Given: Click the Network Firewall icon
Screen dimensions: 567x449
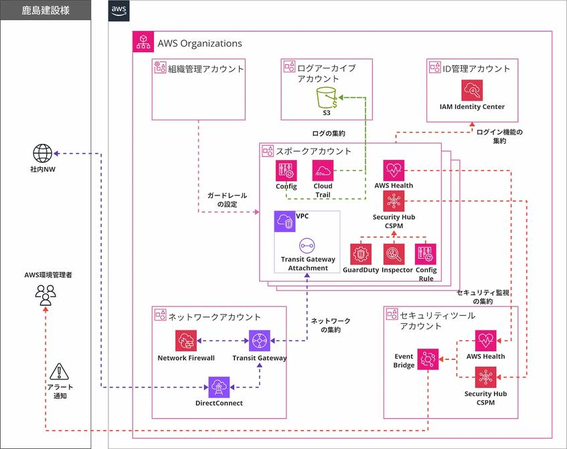Looking at the screenshot, I should tap(186, 341).
